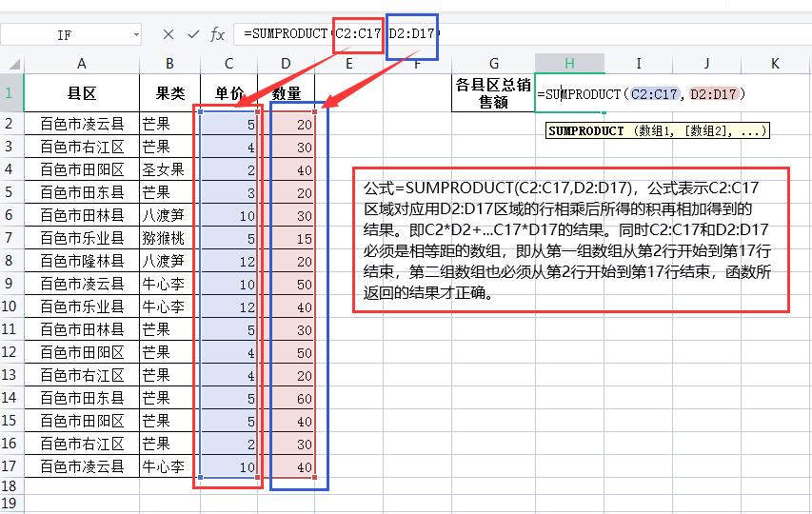The image size is (812, 514).
Task: Select row 18 header
Action: click(11, 486)
